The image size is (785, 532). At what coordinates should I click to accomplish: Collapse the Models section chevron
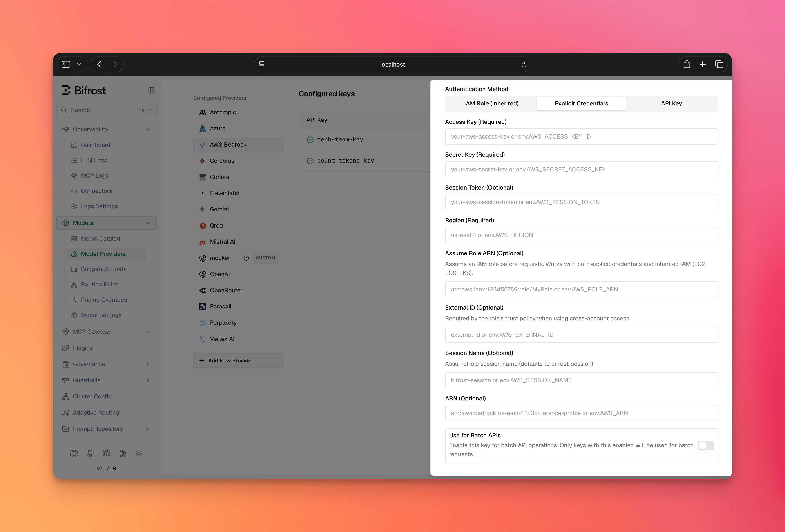(x=148, y=223)
